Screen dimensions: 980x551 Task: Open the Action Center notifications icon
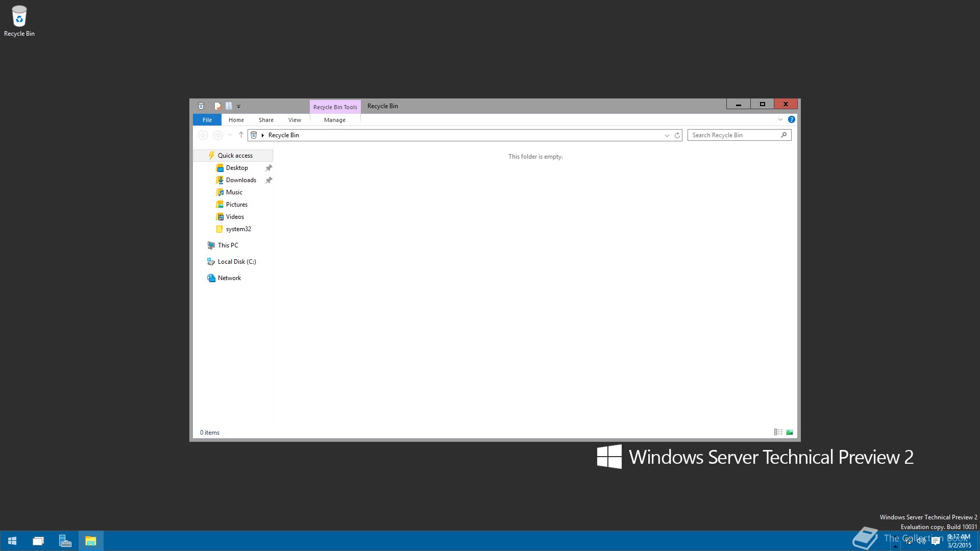click(936, 541)
